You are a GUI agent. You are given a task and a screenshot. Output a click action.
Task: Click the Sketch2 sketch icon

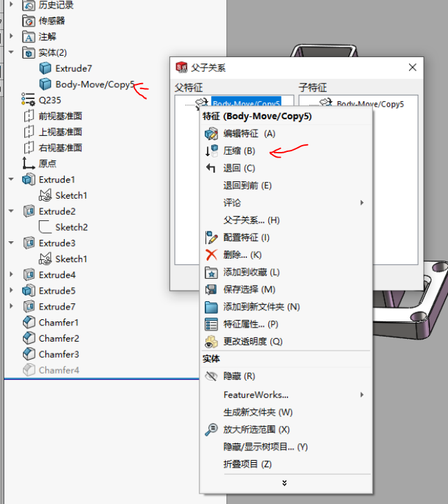[45, 227]
